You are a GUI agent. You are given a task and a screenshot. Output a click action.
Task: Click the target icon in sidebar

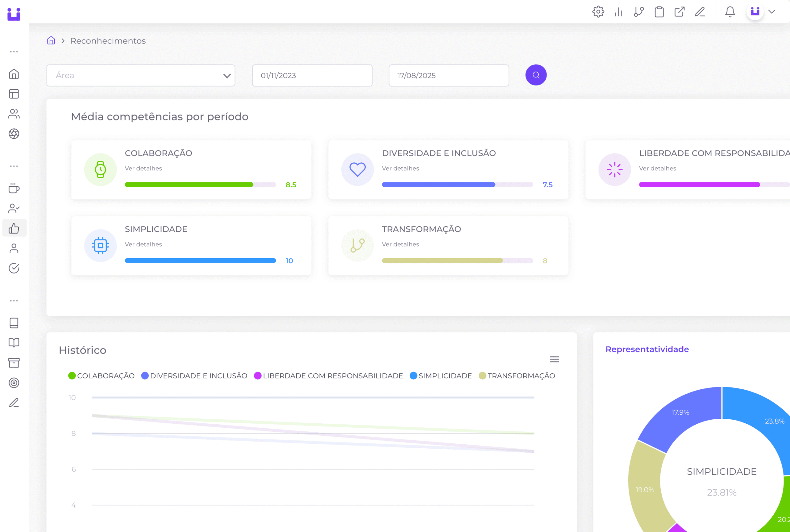[x=14, y=383]
